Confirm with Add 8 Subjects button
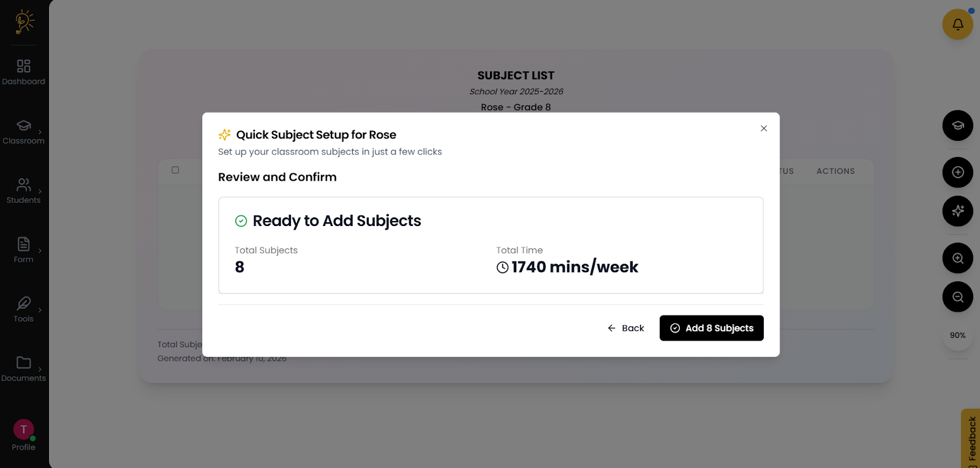The image size is (980, 468). (711, 328)
